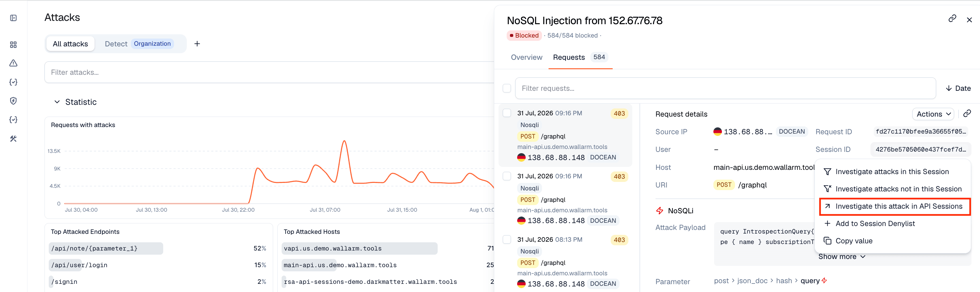Open the dashboards grid icon in sidebar
This screenshot has width=980, height=292.
(x=13, y=45)
